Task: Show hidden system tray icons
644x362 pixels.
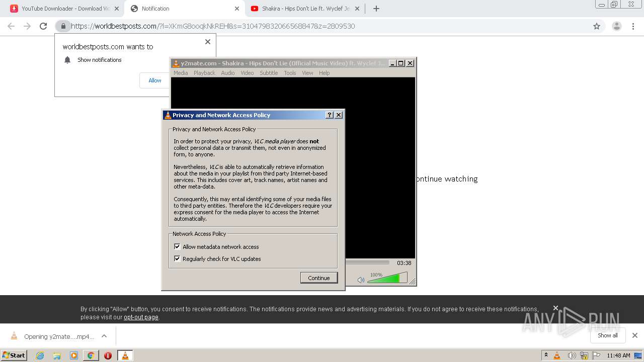Action: [546, 355]
